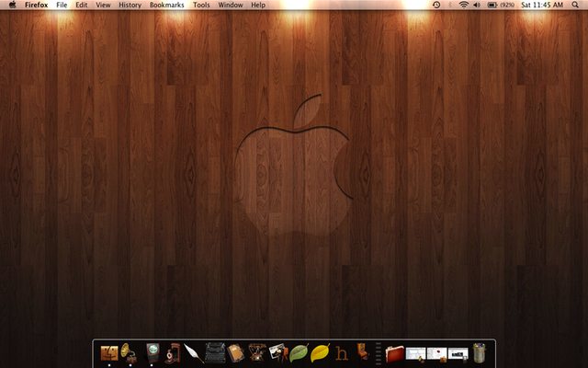
Task: Launch the yellow leaf dock icon
Action: click(321, 353)
